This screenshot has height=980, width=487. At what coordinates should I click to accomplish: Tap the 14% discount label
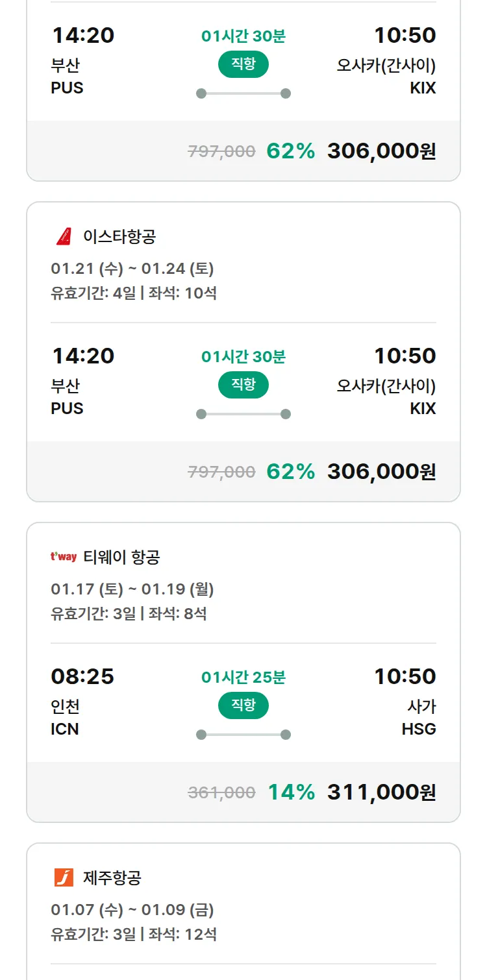(292, 792)
